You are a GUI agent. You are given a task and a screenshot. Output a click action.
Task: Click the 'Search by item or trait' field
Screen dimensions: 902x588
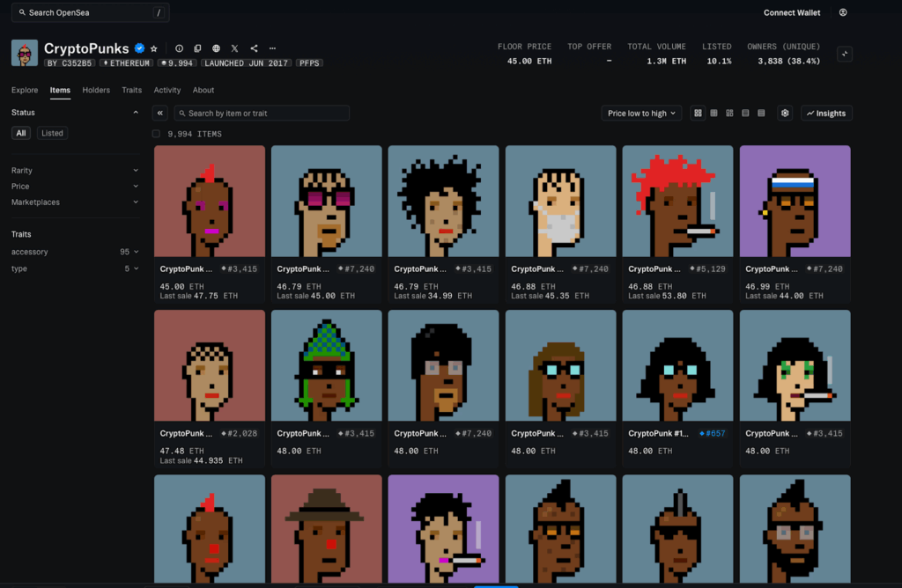262,114
